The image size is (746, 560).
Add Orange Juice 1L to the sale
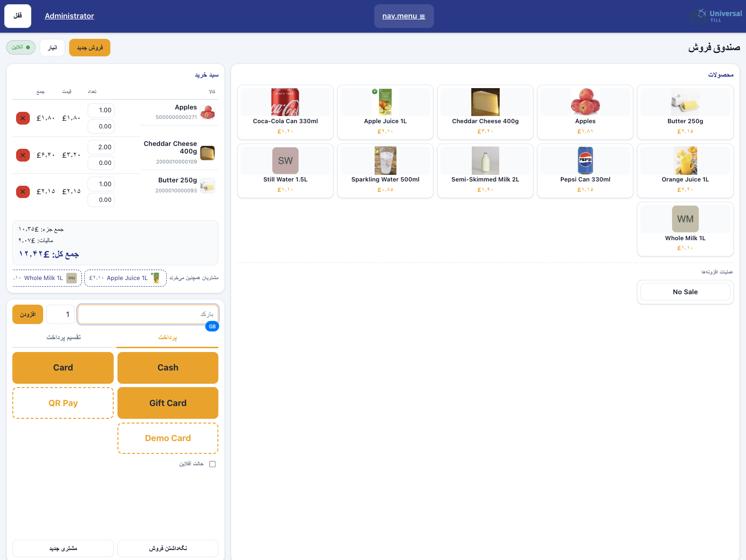(x=685, y=171)
